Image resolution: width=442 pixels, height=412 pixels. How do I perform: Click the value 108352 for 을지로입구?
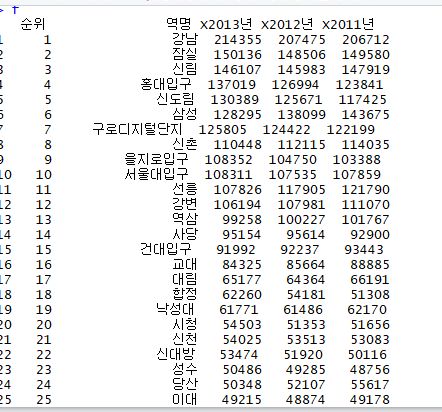[x=228, y=160]
